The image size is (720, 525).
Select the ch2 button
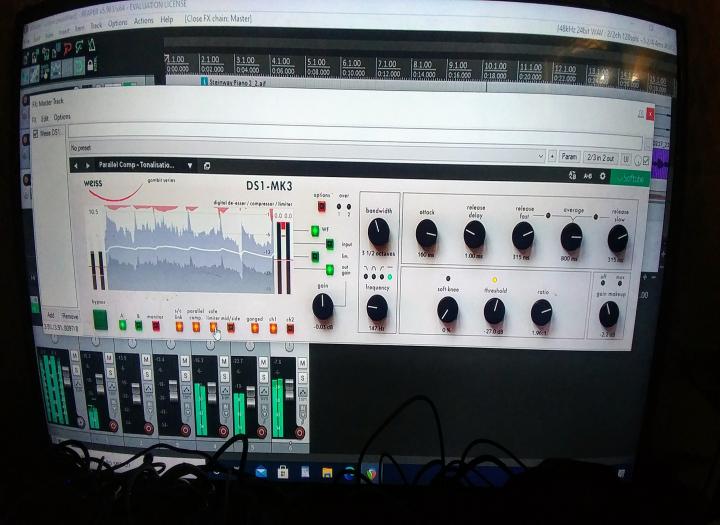[x=290, y=329]
